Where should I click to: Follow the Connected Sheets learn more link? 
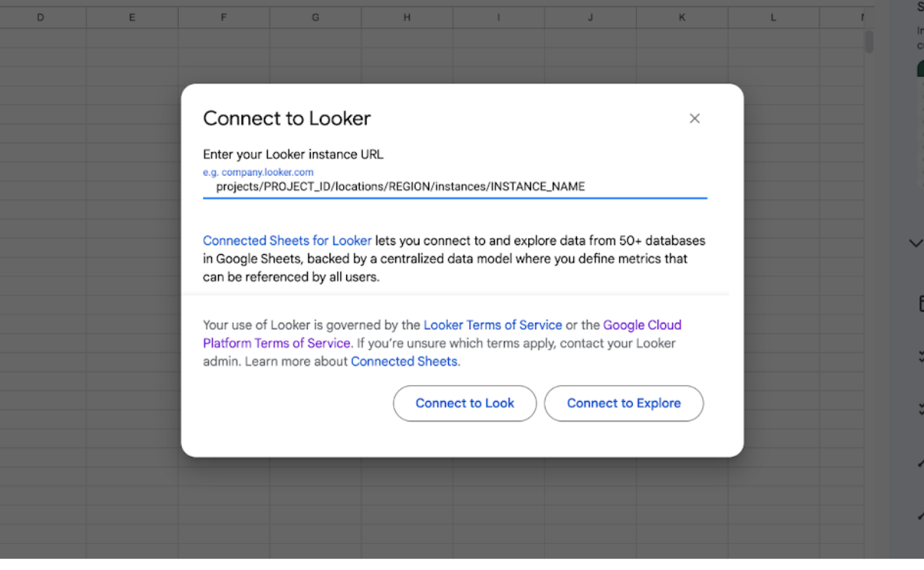point(404,361)
